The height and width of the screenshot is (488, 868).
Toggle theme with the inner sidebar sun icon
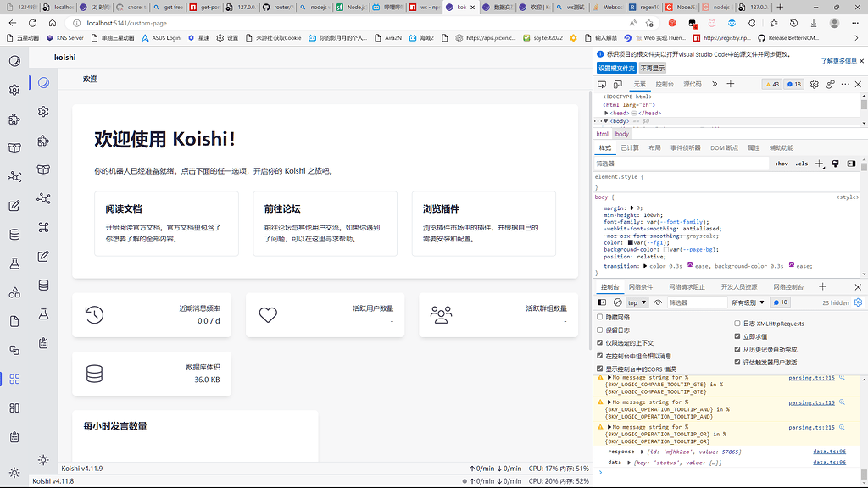pyautogui.click(x=43, y=460)
